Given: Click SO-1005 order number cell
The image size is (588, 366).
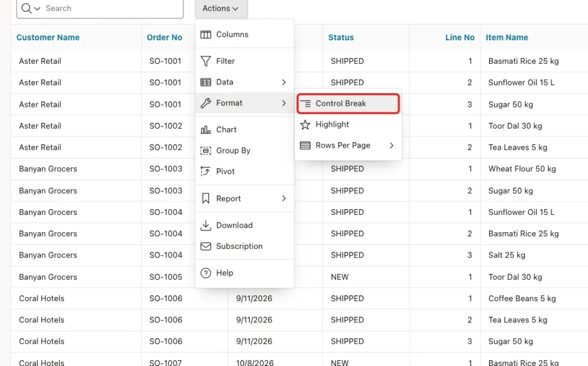Looking at the screenshot, I should [166, 277].
